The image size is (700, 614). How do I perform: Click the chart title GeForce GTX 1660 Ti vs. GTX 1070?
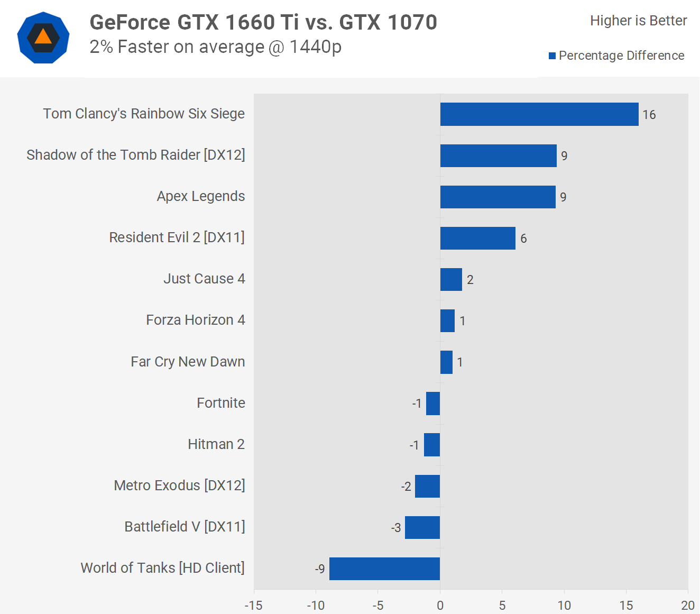[263, 22]
